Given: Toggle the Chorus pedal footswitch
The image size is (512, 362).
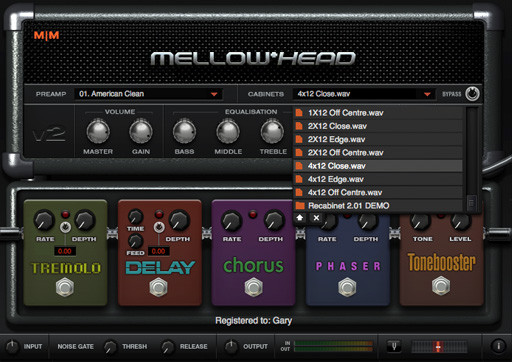Looking at the screenshot, I should 254,287.
